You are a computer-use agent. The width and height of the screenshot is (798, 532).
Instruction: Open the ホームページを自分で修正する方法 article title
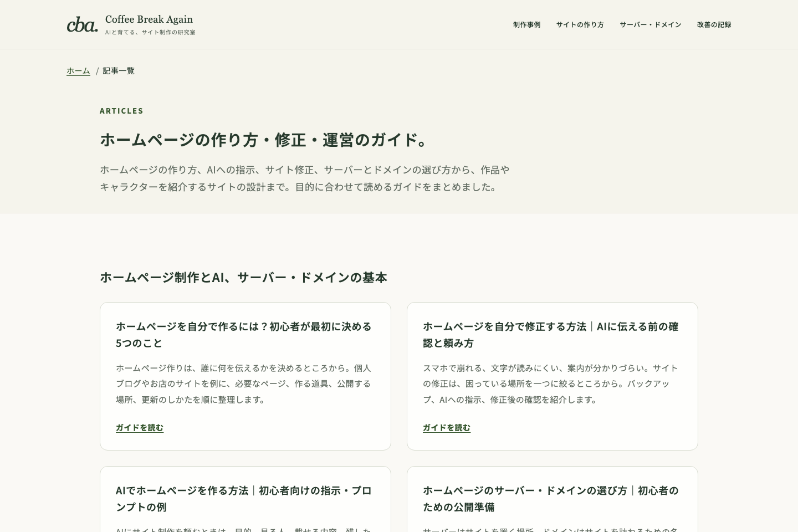point(551,335)
